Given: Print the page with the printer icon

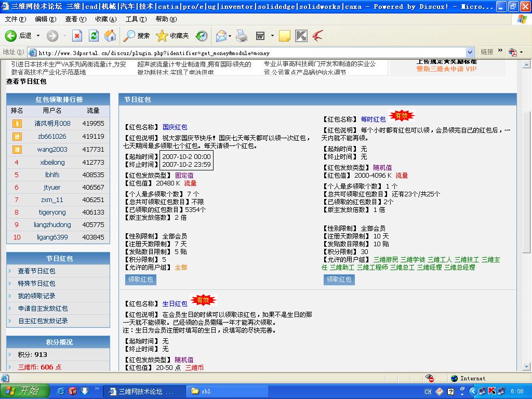Looking at the screenshot, I should (242, 36).
